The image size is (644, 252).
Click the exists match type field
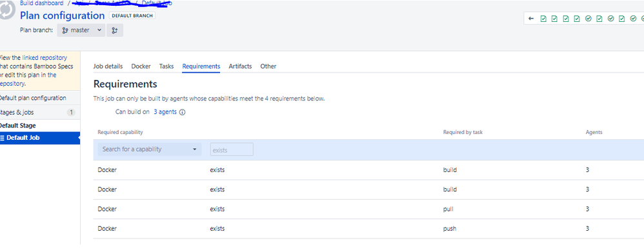[x=232, y=150]
